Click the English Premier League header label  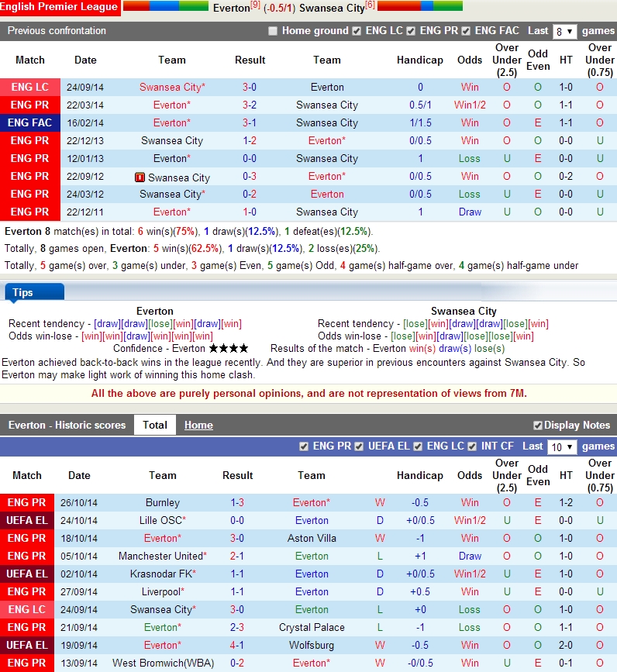coord(60,7)
